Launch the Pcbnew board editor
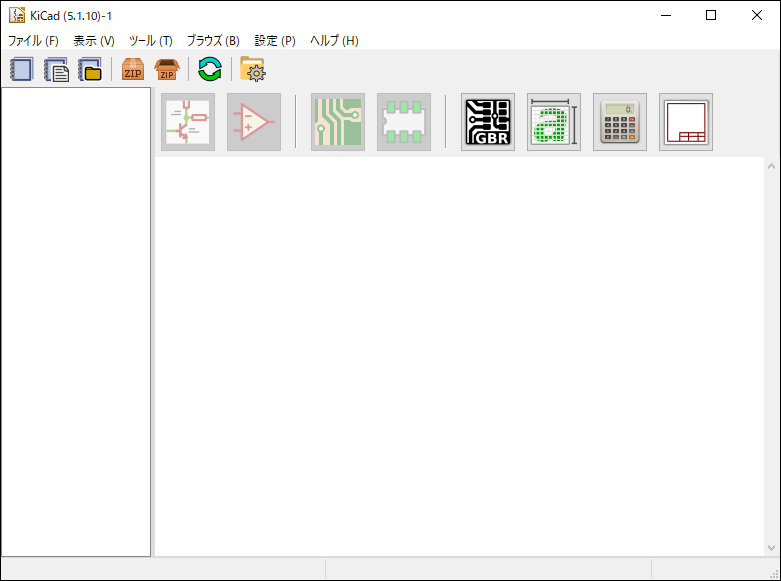The height and width of the screenshot is (581, 781). click(338, 122)
